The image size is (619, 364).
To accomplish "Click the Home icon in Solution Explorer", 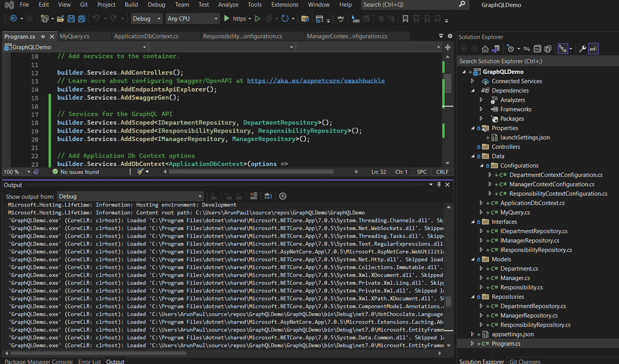I will [485, 49].
